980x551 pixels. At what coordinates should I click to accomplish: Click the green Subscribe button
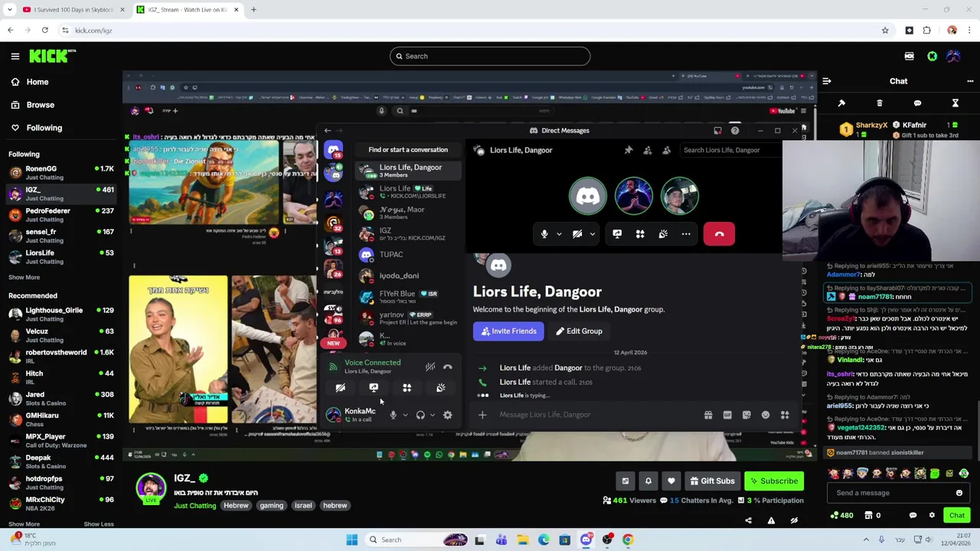point(774,481)
